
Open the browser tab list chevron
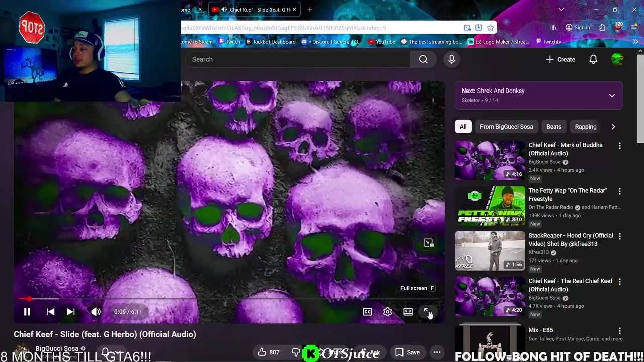point(561,9)
